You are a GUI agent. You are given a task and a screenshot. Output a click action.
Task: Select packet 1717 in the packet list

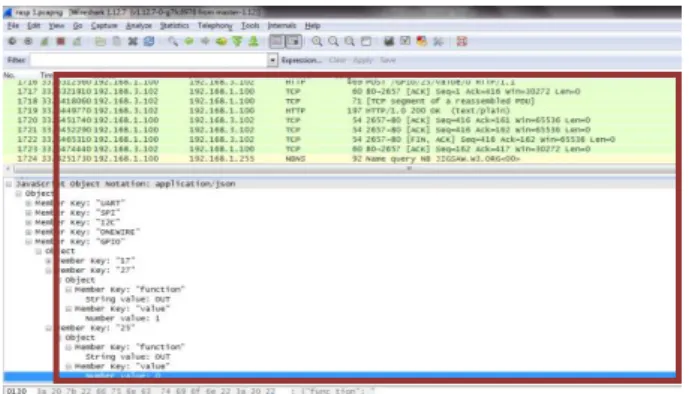click(x=339, y=91)
